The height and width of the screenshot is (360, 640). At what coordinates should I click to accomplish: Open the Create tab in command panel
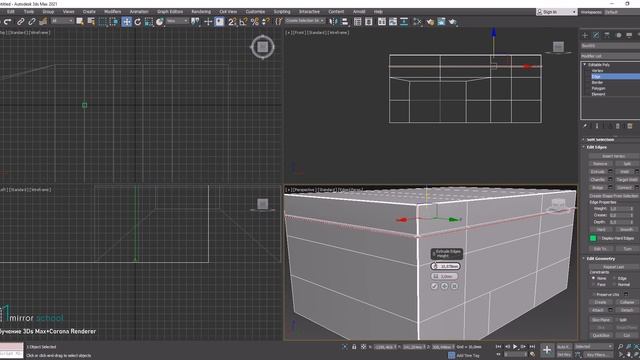click(585, 36)
